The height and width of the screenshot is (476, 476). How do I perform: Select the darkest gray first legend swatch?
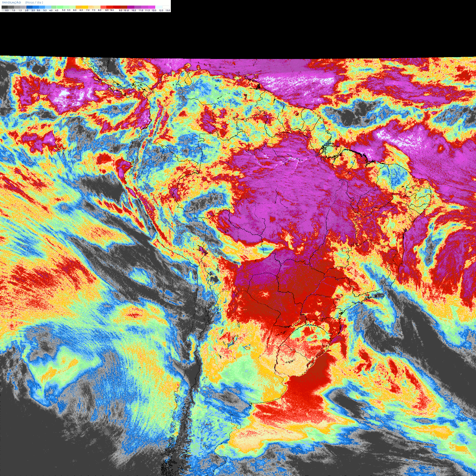point(4,7)
